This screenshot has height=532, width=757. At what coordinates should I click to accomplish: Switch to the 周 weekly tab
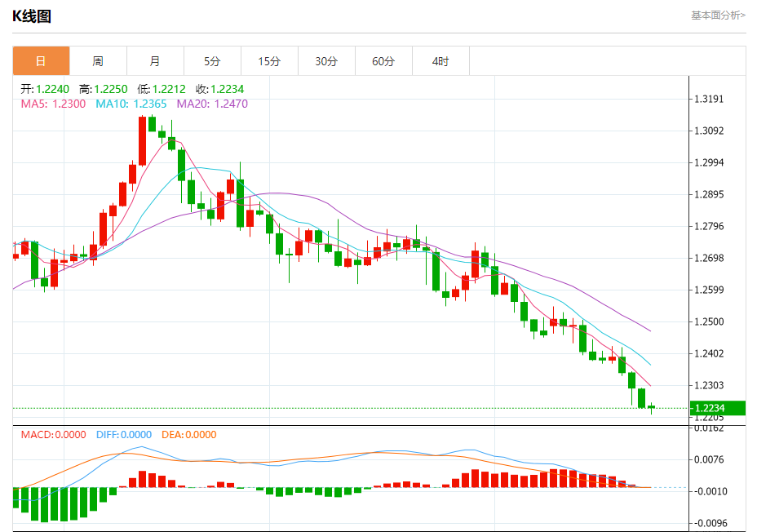[x=98, y=61]
